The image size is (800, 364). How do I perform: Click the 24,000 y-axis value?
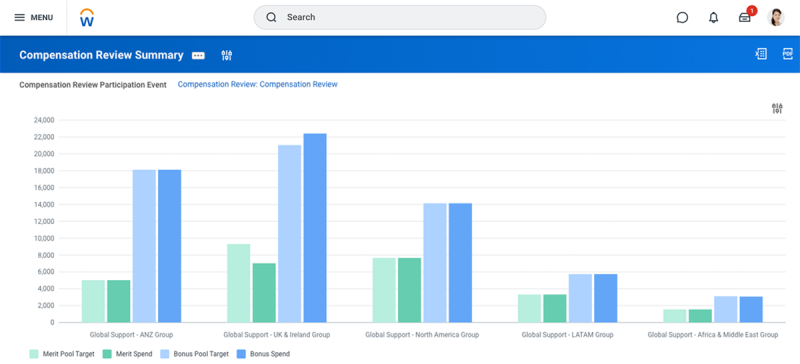click(44, 120)
